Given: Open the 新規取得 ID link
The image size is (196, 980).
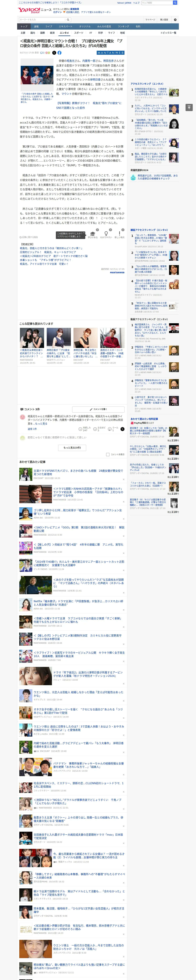Looking at the screenshot, I should (75, 9).
